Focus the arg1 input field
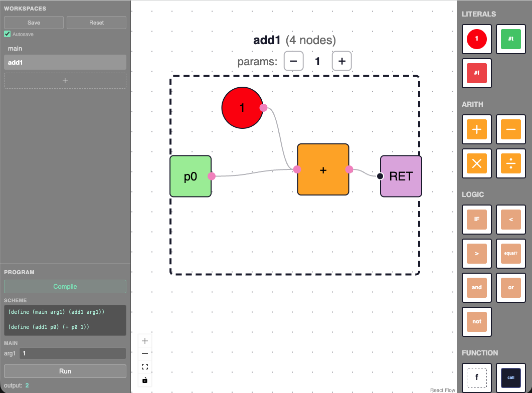Image resolution: width=532 pixels, height=393 pixels. click(72, 353)
